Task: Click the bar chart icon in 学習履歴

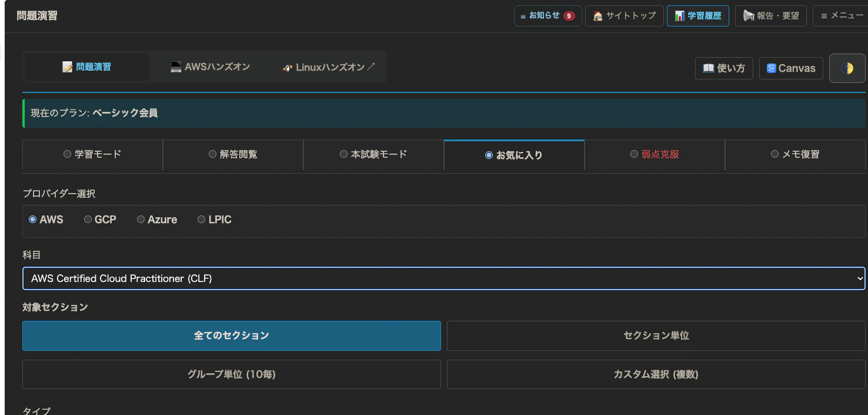Action: tap(679, 16)
